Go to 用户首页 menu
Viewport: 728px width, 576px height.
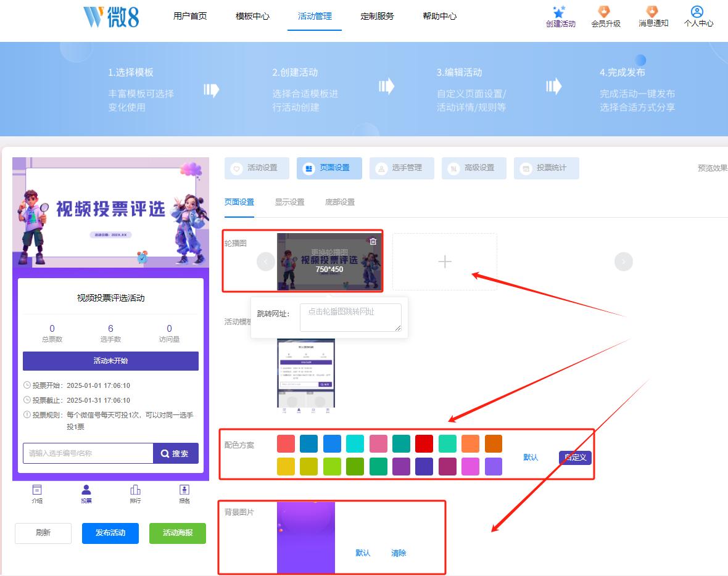tap(190, 16)
